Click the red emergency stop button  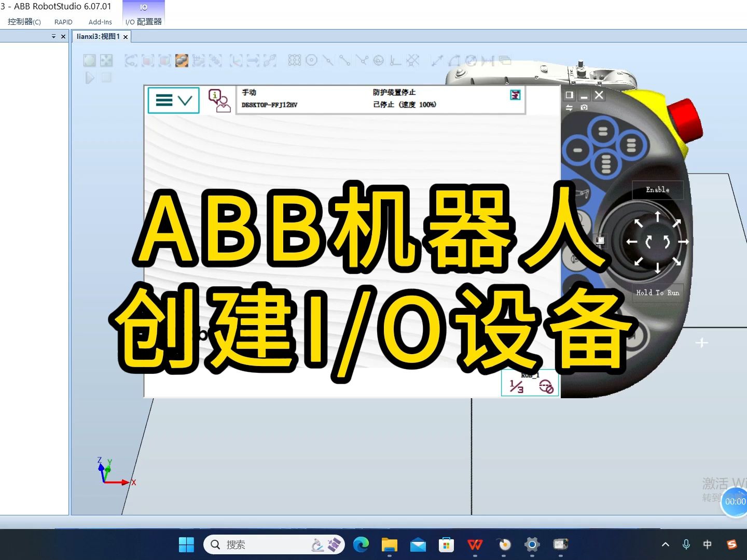pos(686,122)
